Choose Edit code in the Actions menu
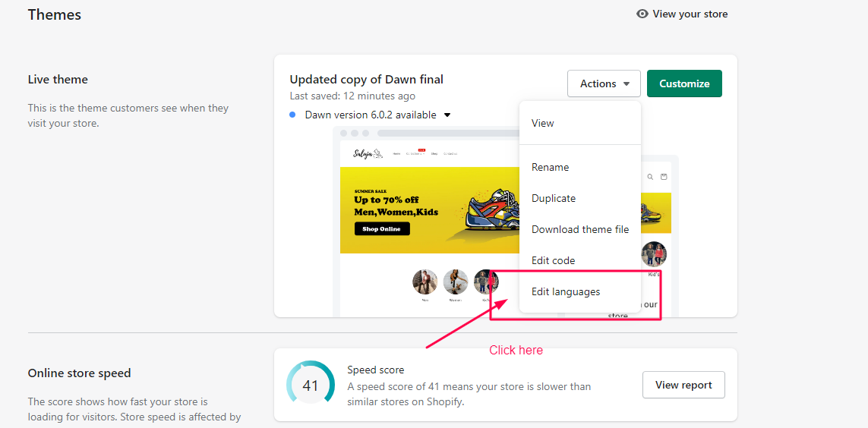 coord(553,260)
